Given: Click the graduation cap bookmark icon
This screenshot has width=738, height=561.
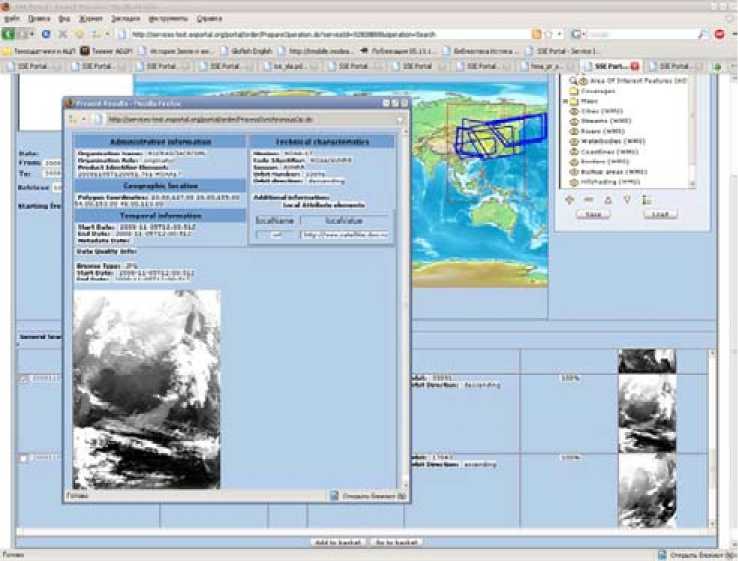Looking at the screenshot, I should tap(364, 51).
